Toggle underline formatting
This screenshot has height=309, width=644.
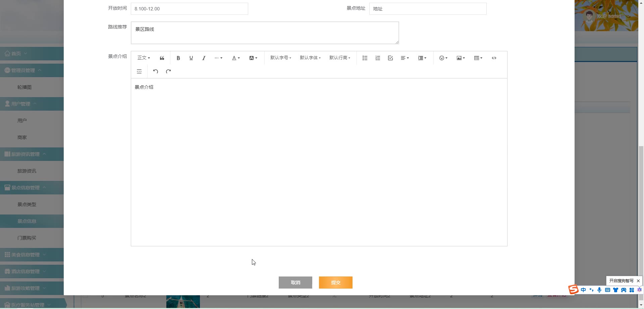point(191,58)
